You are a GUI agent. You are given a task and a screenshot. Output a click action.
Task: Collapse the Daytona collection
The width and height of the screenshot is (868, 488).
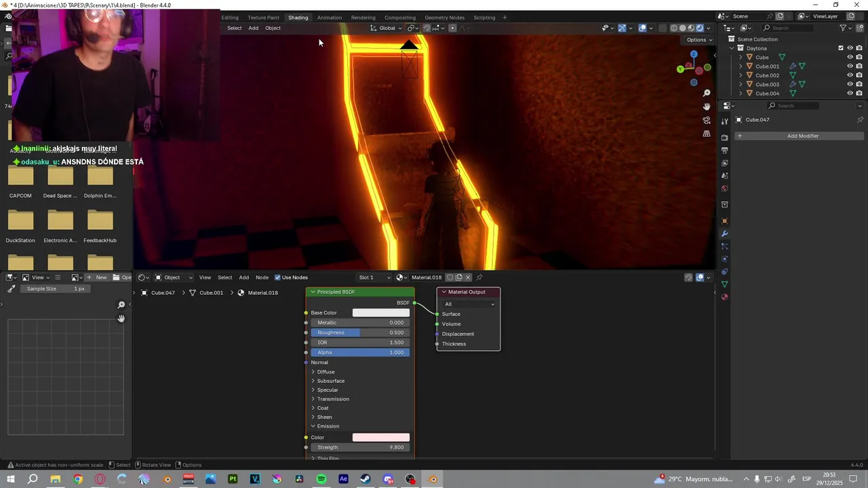tap(732, 48)
